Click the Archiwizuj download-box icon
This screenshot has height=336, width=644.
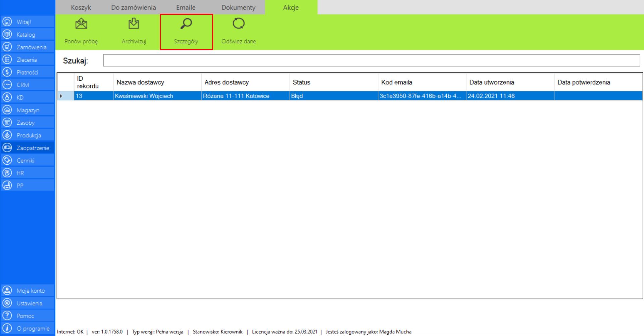(134, 24)
